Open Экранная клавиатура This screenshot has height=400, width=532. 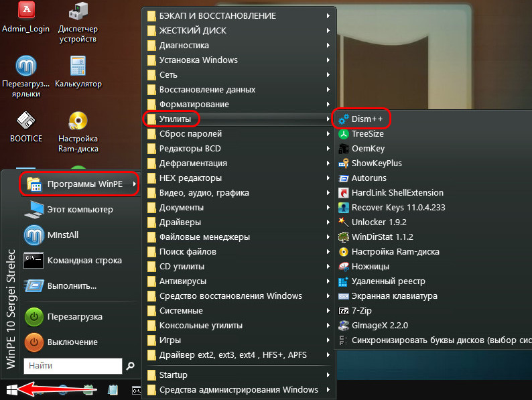[x=434, y=296]
